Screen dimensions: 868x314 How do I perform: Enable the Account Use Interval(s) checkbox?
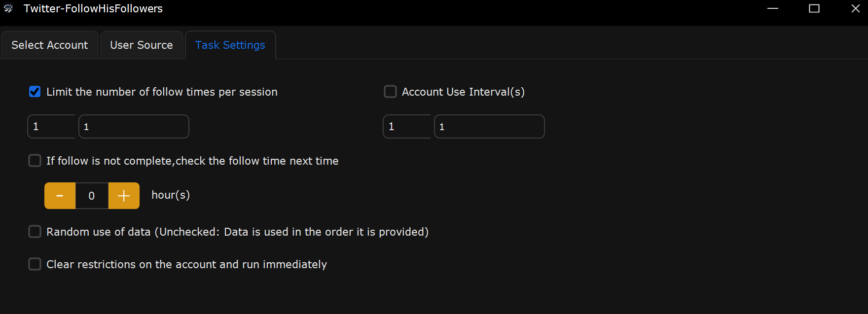pyautogui.click(x=390, y=92)
